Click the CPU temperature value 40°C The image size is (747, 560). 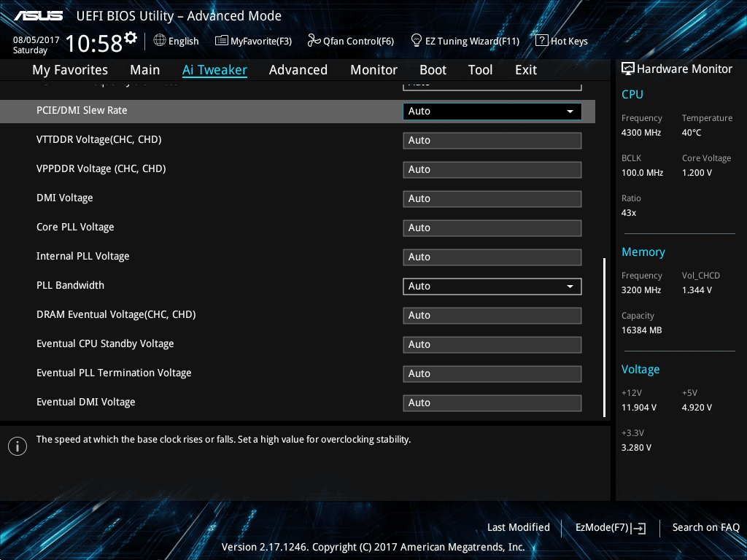(x=692, y=133)
